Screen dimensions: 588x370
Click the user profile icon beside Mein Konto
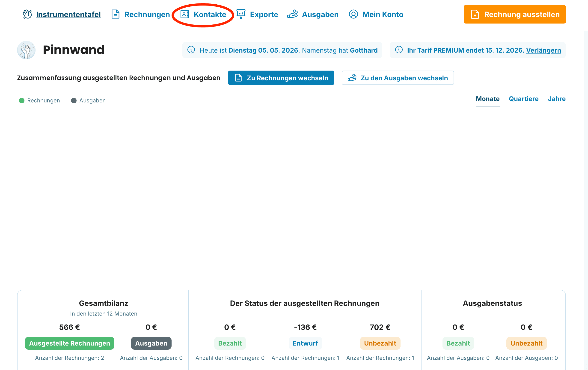353,14
